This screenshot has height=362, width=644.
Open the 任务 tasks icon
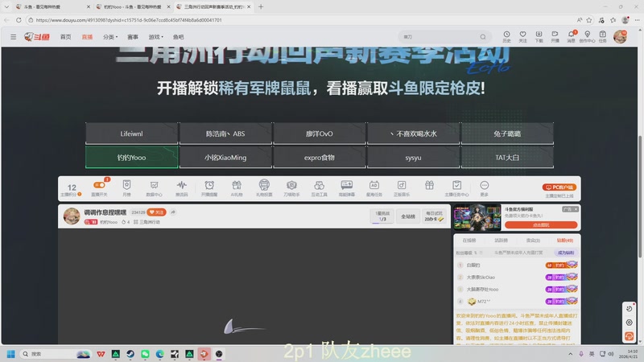click(602, 36)
